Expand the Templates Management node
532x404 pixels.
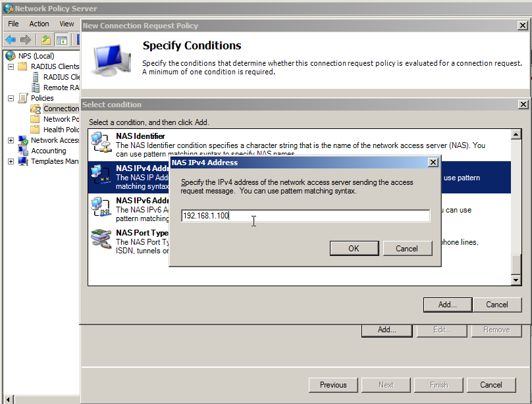10,161
